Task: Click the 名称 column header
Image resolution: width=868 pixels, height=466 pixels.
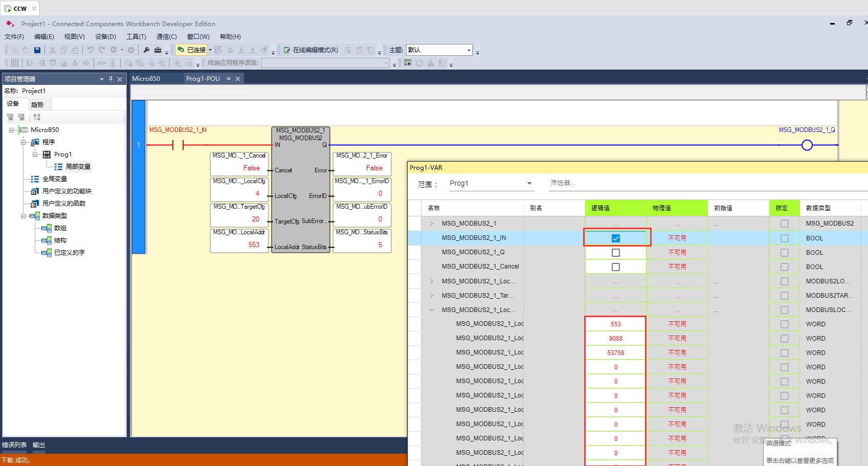Action: pyautogui.click(x=473, y=208)
